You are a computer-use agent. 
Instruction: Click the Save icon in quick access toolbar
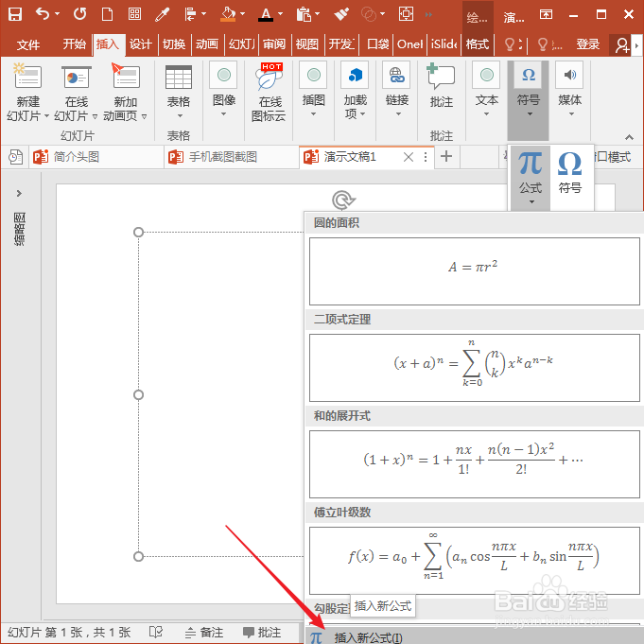click(15, 14)
